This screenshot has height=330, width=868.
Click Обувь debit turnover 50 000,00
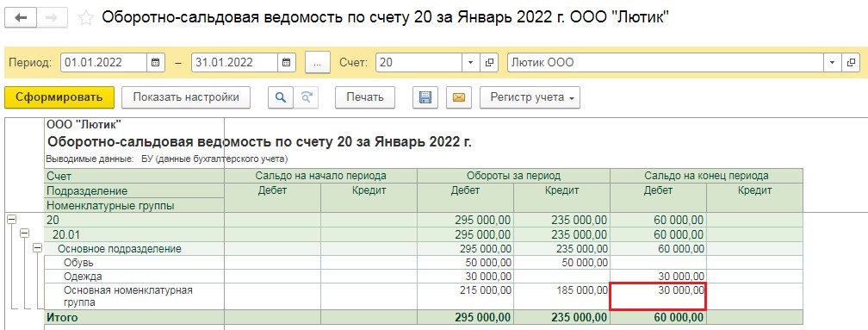pos(465,262)
